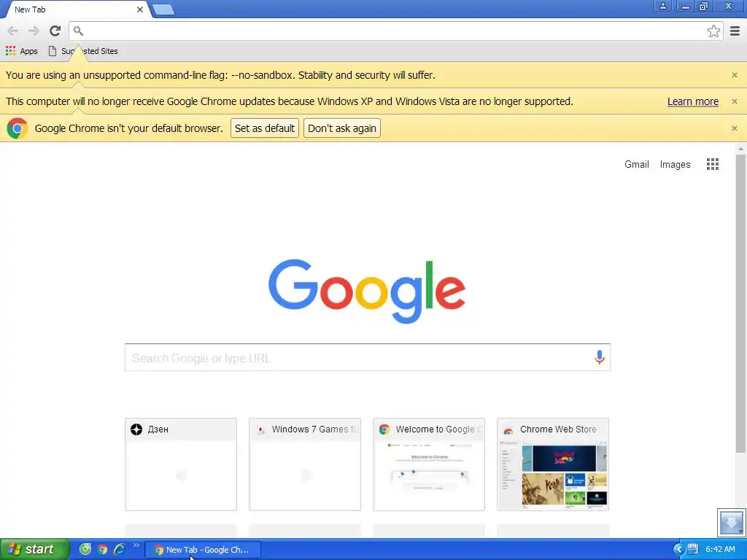This screenshot has width=747, height=560.
Task: Open the Google apps grid icon
Action: (x=712, y=164)
